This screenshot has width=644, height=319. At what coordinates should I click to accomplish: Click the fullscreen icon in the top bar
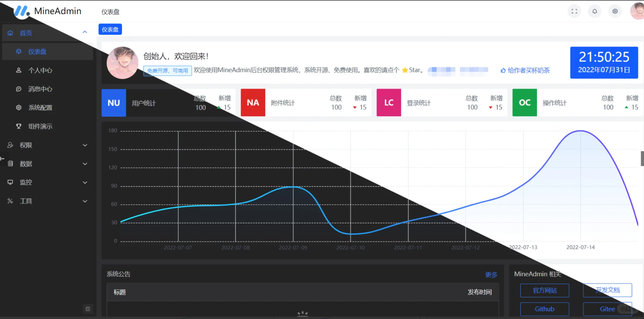[x=574, y=11]
